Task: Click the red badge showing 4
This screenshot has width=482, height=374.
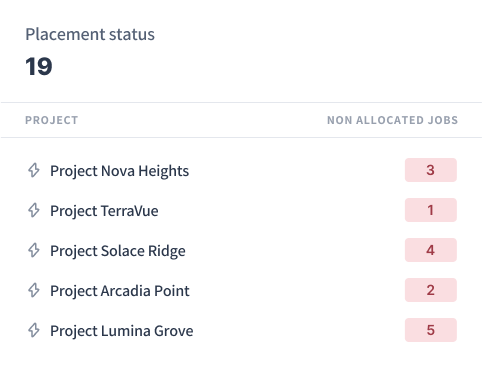Action: pos(431,250)
